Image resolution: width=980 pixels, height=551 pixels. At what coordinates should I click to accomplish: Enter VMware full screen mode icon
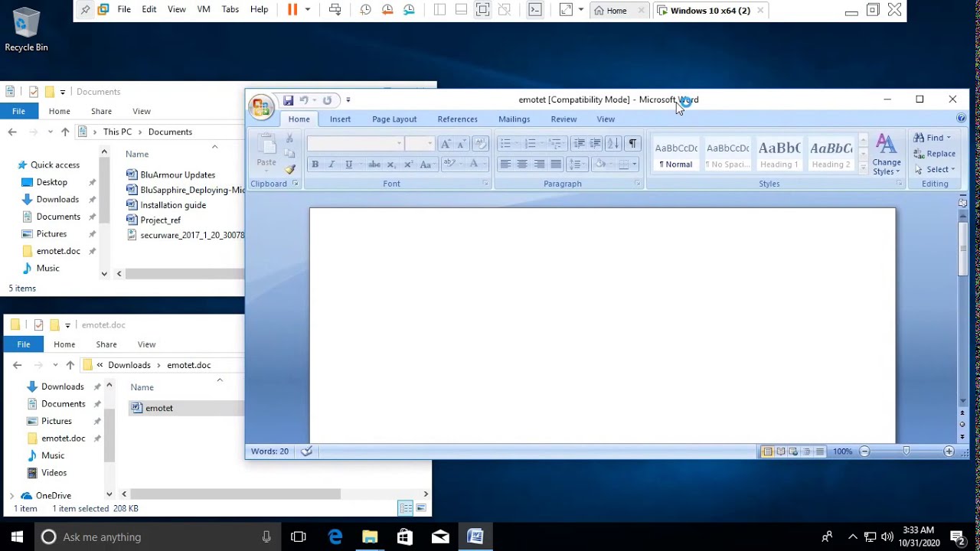482,10
